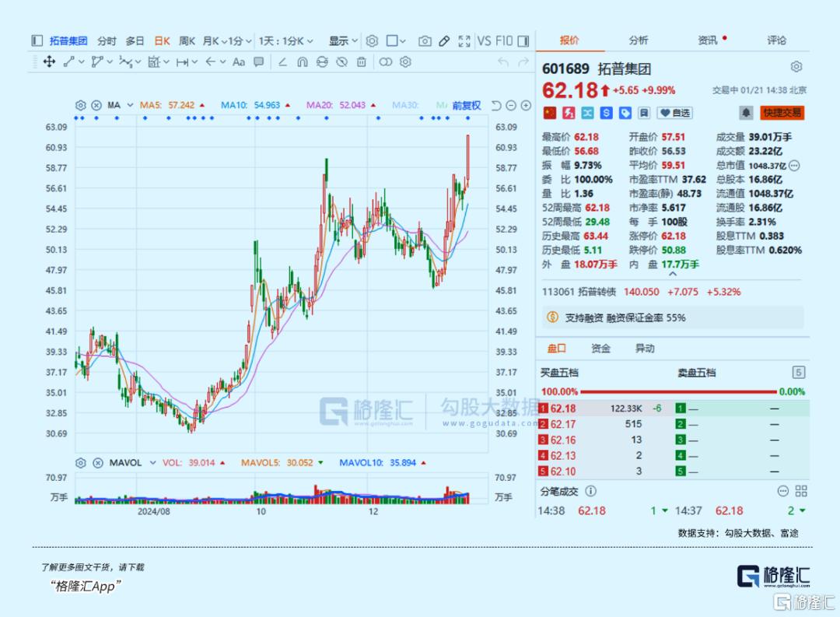Enter fullscreen chart mode
Viewport: 840px width, 617px height.
464,40
